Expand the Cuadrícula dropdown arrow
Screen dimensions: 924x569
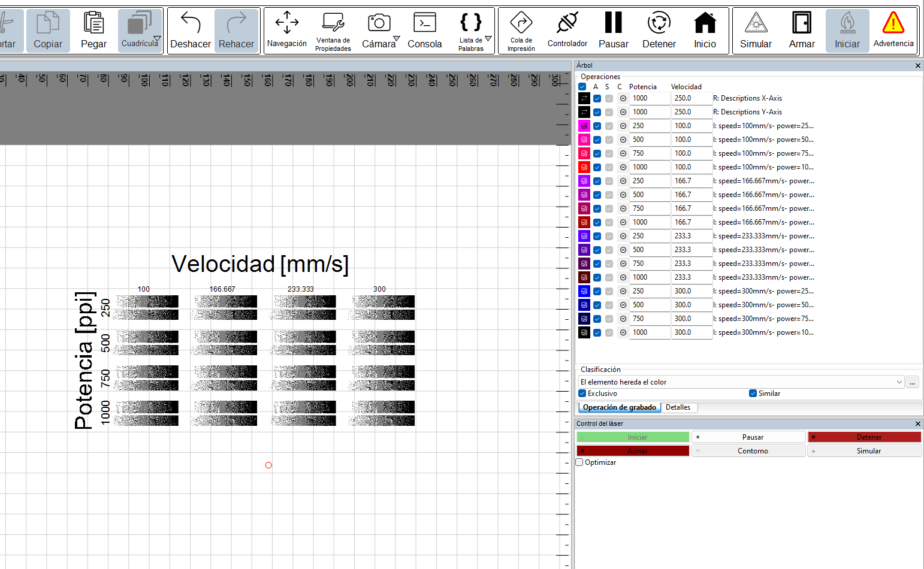click(157, 39)
